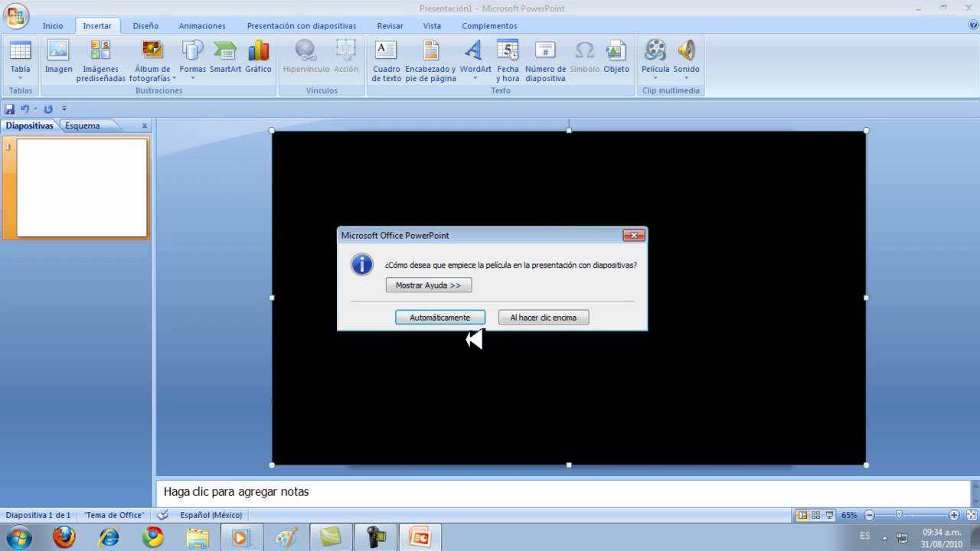This screenshot has width=980, height=551.
Task: Insert a SmartArt graphic
Action: tap(225, 51)
